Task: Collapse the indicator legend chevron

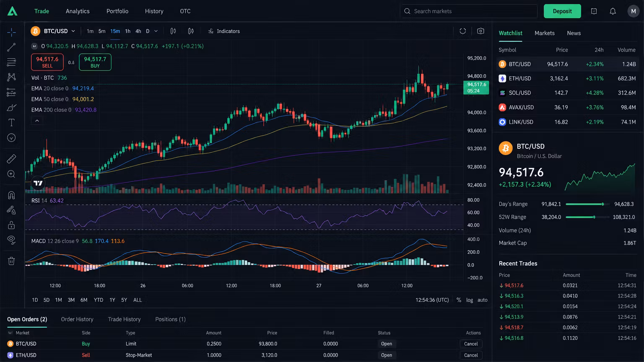Action: [x=37, y=121]
